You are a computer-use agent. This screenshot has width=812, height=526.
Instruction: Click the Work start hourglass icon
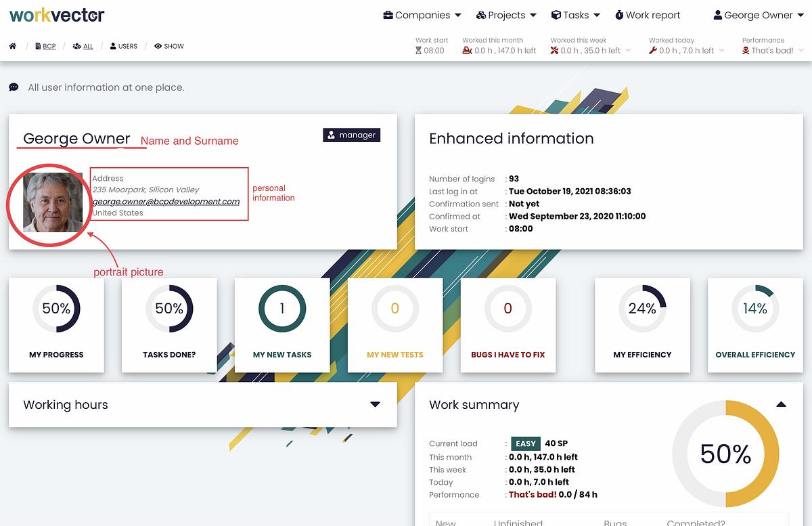(418, 51)
